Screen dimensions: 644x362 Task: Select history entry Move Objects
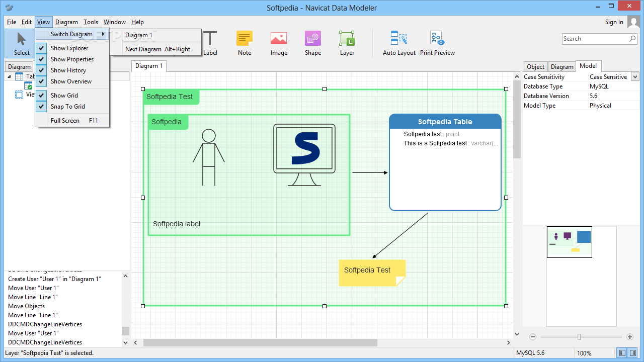(27, 306)
